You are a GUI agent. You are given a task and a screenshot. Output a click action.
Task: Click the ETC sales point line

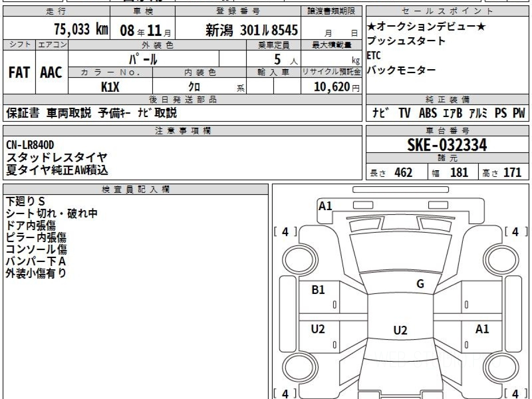click(375, 56)
